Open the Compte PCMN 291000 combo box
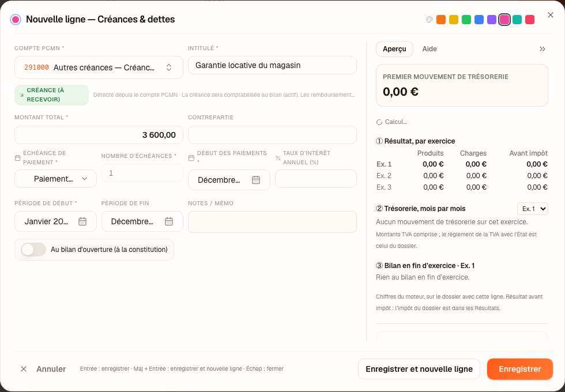 click(x=99, y=67)
